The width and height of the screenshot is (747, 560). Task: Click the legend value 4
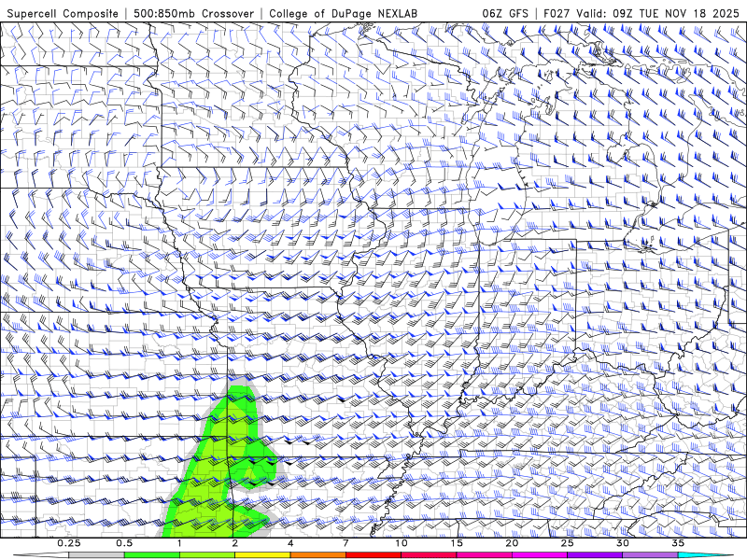point(290,543)
